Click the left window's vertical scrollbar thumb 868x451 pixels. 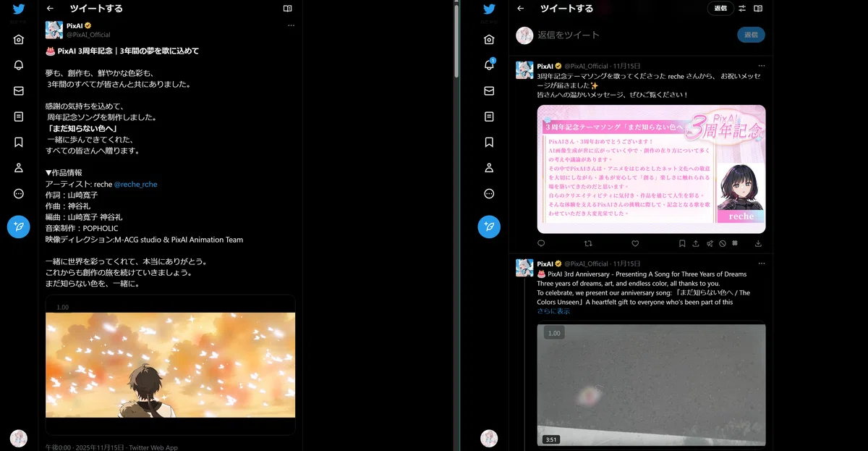(x=456, y=40)
